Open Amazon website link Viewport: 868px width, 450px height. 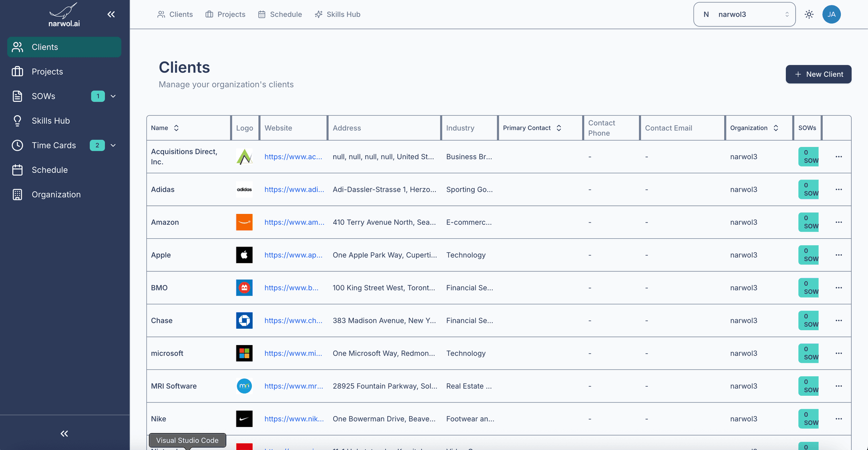tap(294, 222)
